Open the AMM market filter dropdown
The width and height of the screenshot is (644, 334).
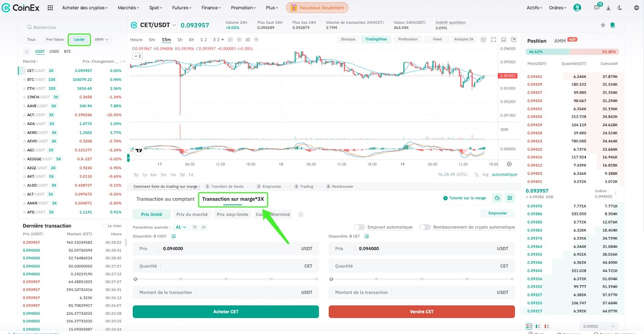pyautogui.click(x=101, y=39)
